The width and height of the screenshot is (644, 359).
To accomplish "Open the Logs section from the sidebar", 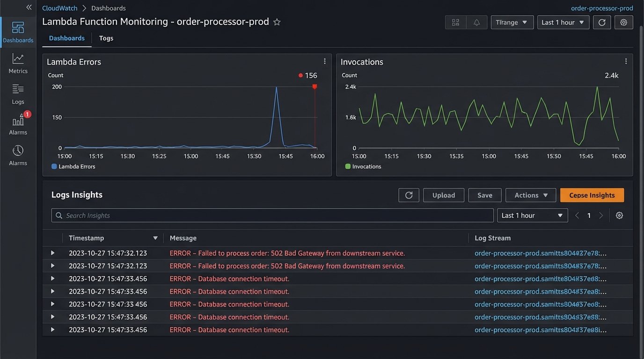I will [18, 93].
